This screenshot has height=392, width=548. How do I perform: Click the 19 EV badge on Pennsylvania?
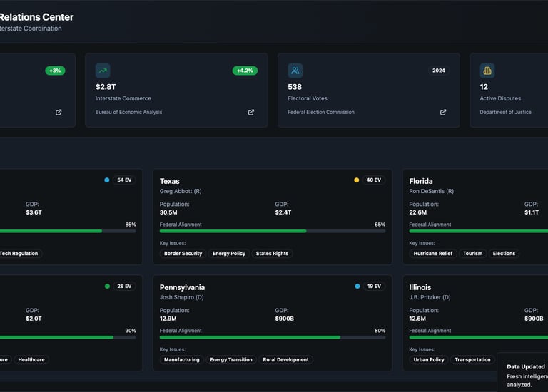coord(374,287)
